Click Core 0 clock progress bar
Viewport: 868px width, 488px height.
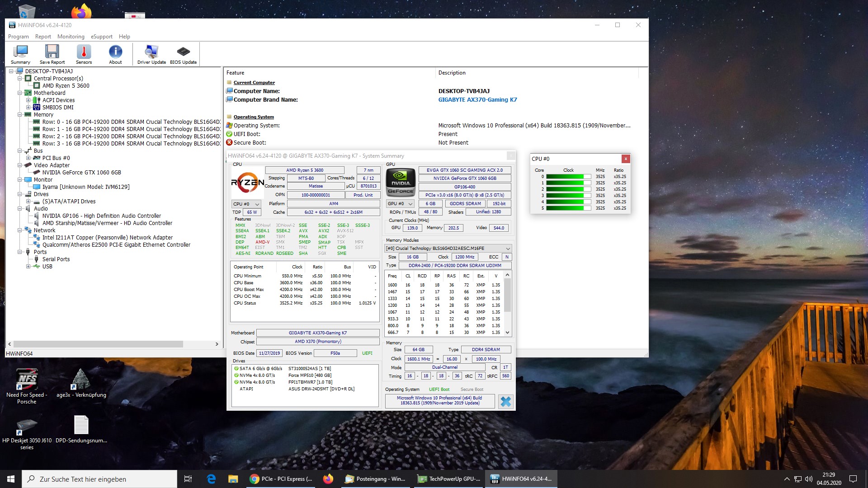click(x=568, y=177)
